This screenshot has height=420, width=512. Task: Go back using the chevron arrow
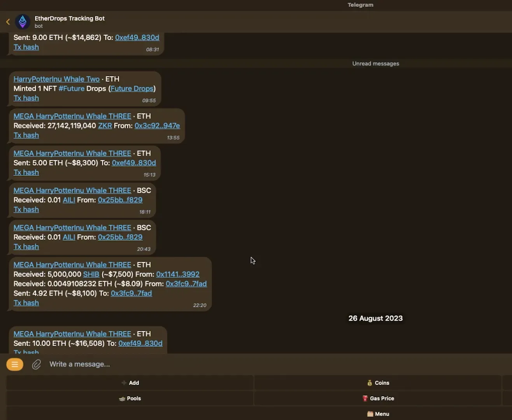(x=8, y=22)
